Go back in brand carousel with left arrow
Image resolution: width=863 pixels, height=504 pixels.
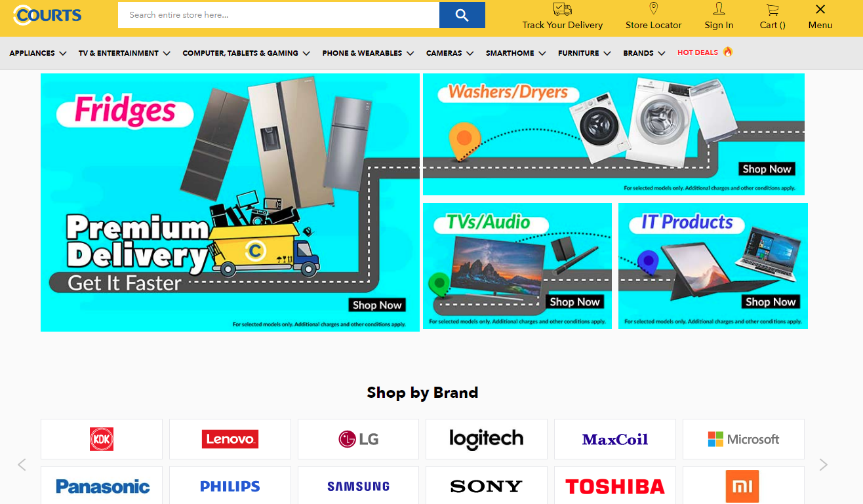[22, 465]
